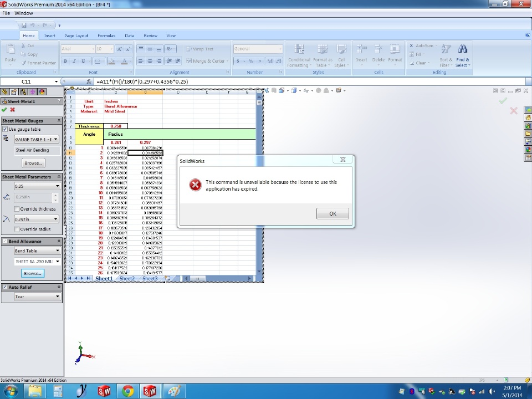Image resolution: width=532 pixels, height=399 pixels.
Task: Click the Format Painter button
Action: [x=38, y=63]
